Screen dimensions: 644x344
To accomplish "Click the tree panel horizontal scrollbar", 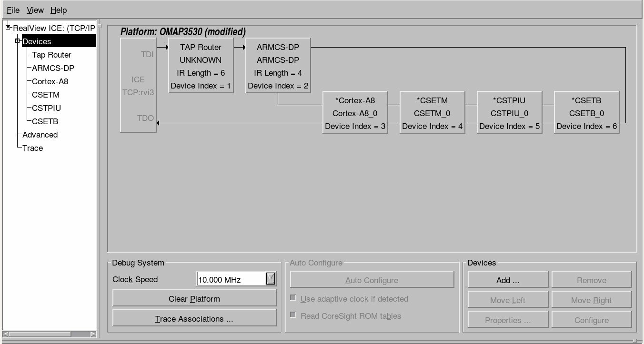I will coord(50,334).
